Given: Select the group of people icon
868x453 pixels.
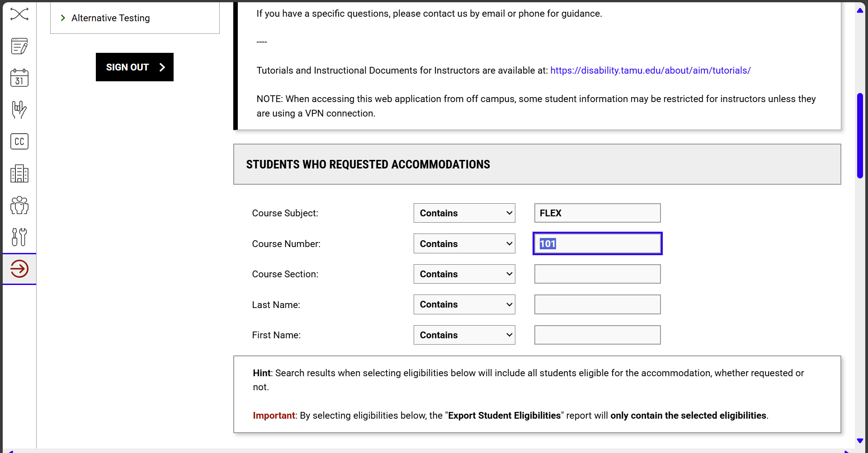Looking at the screenshot, I should (19, 205).
